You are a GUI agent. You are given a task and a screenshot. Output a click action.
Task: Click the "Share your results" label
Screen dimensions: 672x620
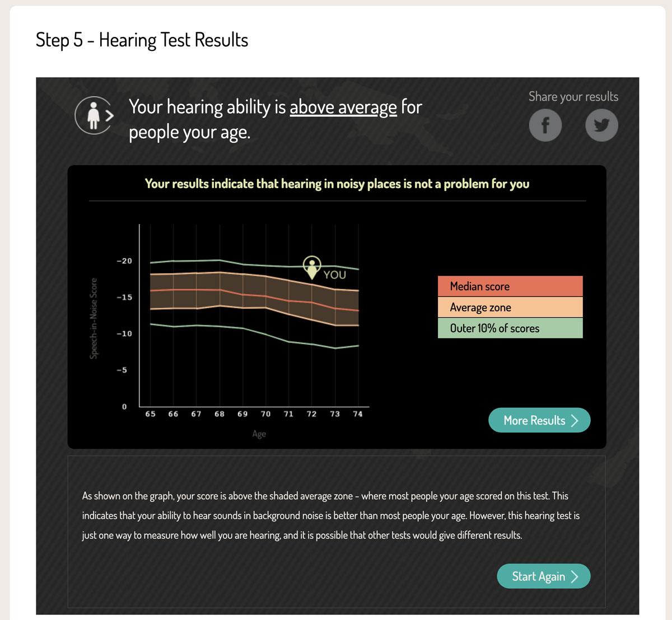pos(573,97)
